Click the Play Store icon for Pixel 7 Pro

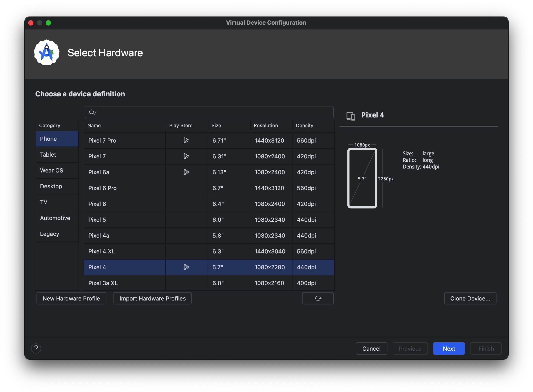pyautogui.click(x=186, y=141)
